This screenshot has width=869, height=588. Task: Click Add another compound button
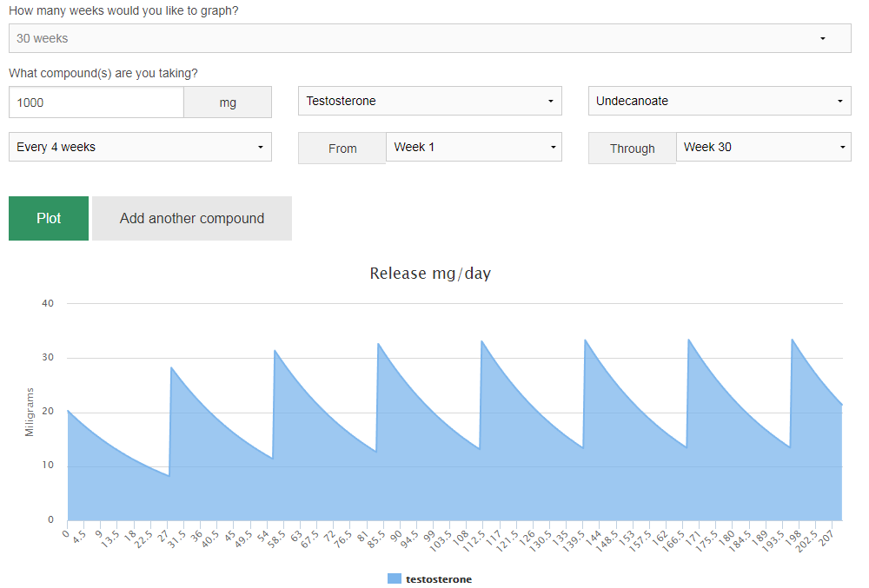click(x=192, y=218)
